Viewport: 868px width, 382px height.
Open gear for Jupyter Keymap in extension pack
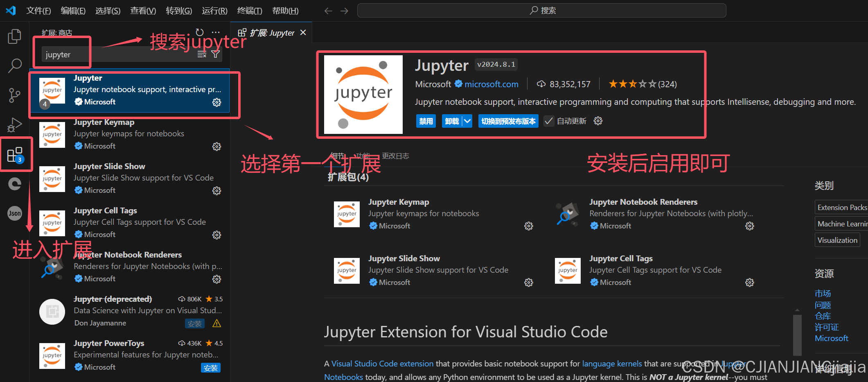pyautogui.click(x=529, y=226)
